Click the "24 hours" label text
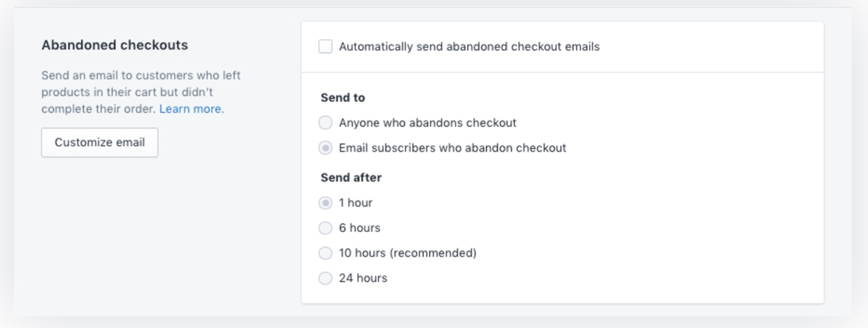This screenshot has height=328, width=868. point(363,278)
